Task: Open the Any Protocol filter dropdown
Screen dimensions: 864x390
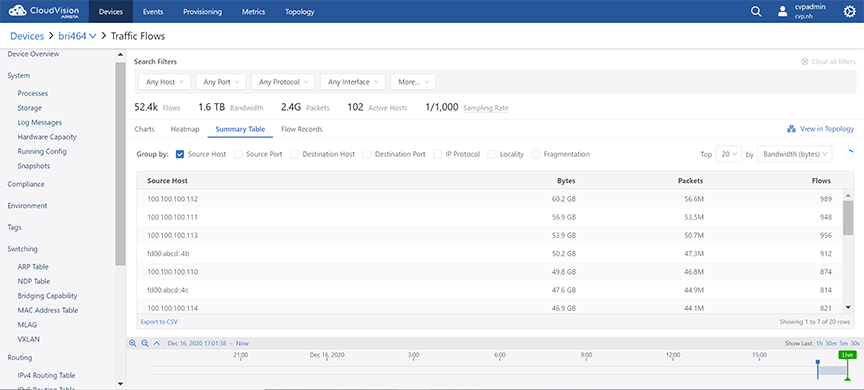Action: tap(283, 82)
